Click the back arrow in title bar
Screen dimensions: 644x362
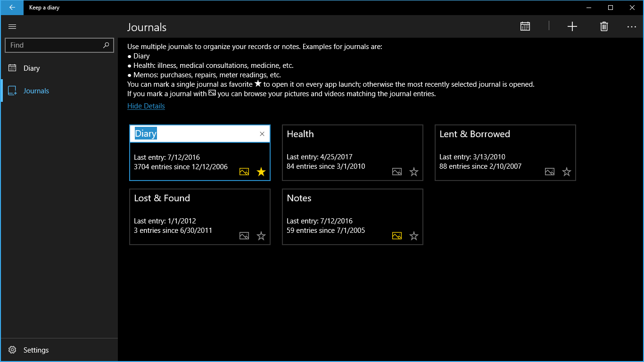point(12,8)
